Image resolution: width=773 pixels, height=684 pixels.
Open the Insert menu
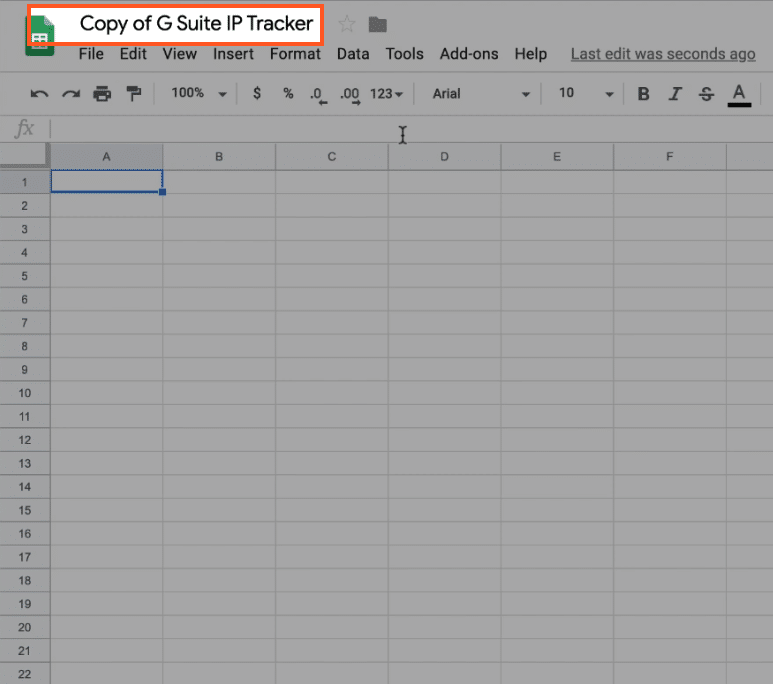(x=233, y=53)
